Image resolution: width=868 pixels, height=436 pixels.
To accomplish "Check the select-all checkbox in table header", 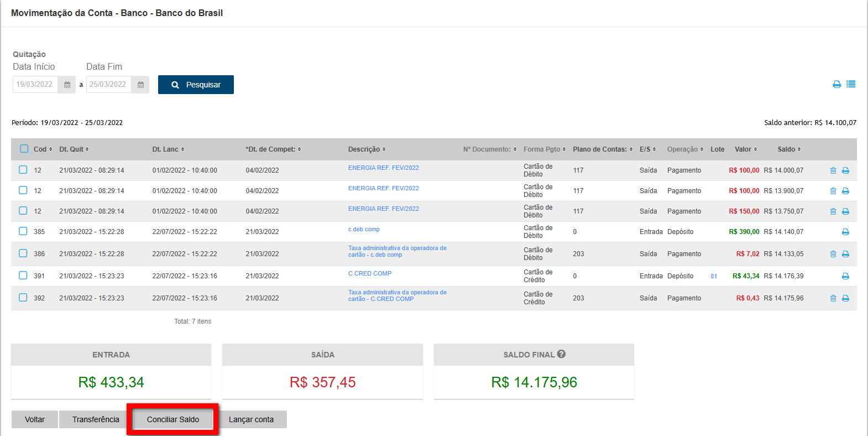I will [24, 149].
